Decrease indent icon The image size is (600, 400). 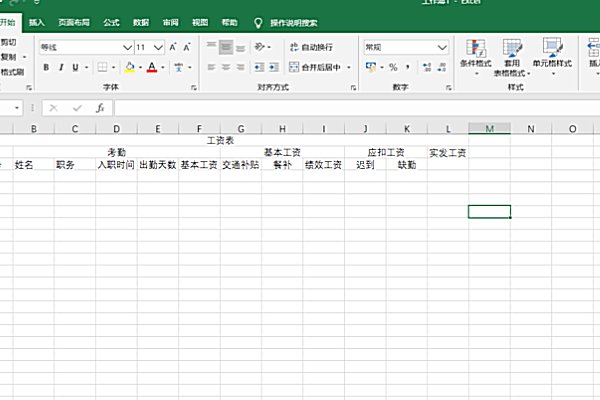259,67
